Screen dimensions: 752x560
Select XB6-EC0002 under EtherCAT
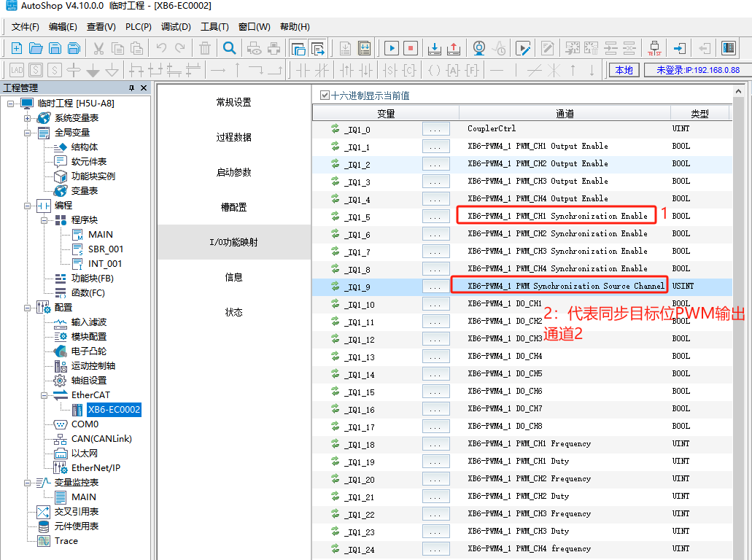pos(114,410)
